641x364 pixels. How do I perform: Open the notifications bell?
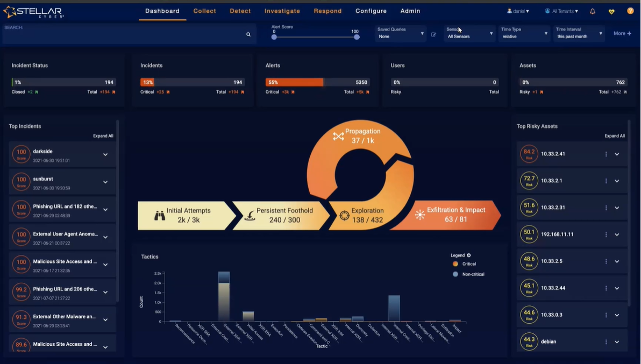pyautogui.click(x=593, y=11)
